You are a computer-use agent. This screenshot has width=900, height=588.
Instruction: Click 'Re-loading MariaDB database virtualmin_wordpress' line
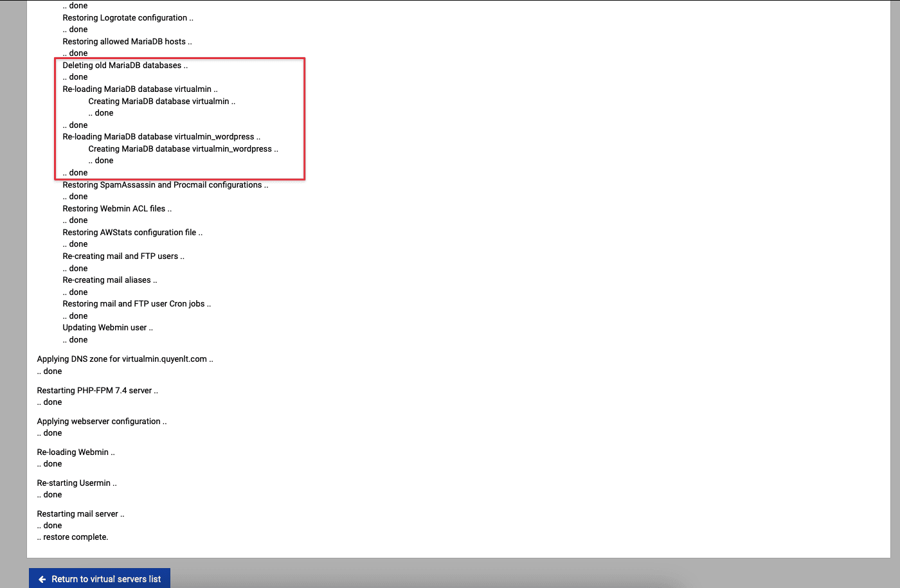click(161, 136)
